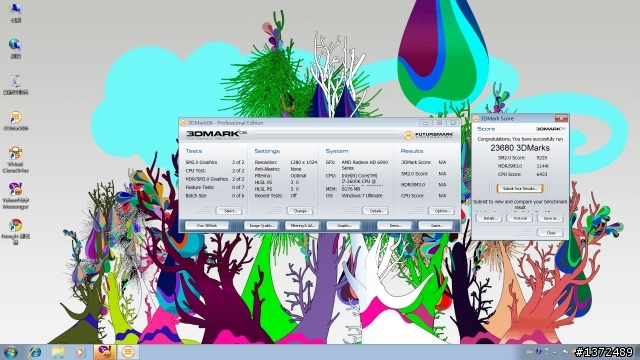The image size is (640, 360).
Task: Open the Filtering & AA tool
Action: [302, 225]
